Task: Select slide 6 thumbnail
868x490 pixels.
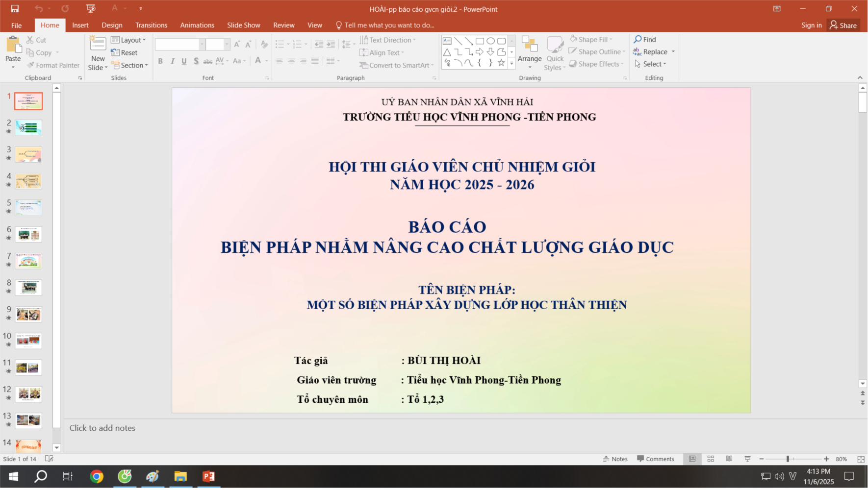Action: coord(28,234)
